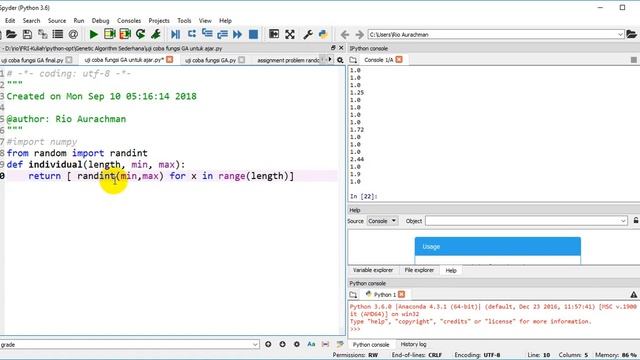Open Projects menu
640x360 pixels.
[x=159, y=20]
